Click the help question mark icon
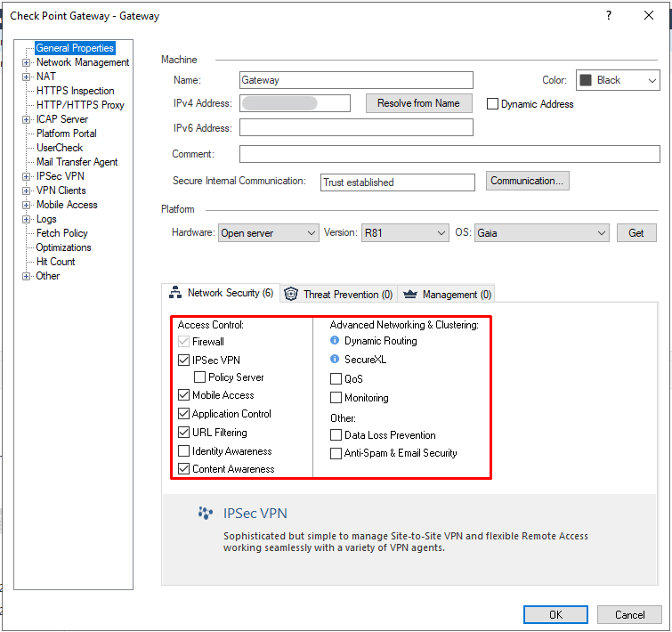The height and width of the screenshot is (632, 672). coord(609,15)
